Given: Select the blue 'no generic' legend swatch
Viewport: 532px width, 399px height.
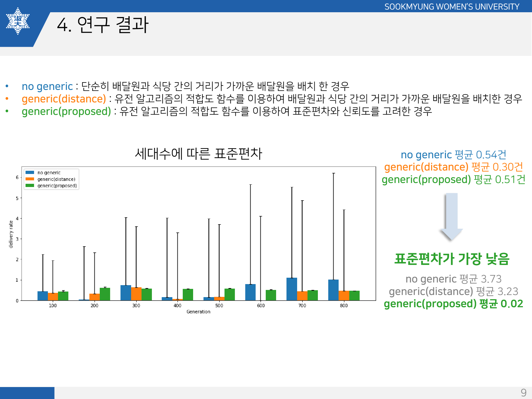Looking at the screenshot, I should [x=30, y=173].
